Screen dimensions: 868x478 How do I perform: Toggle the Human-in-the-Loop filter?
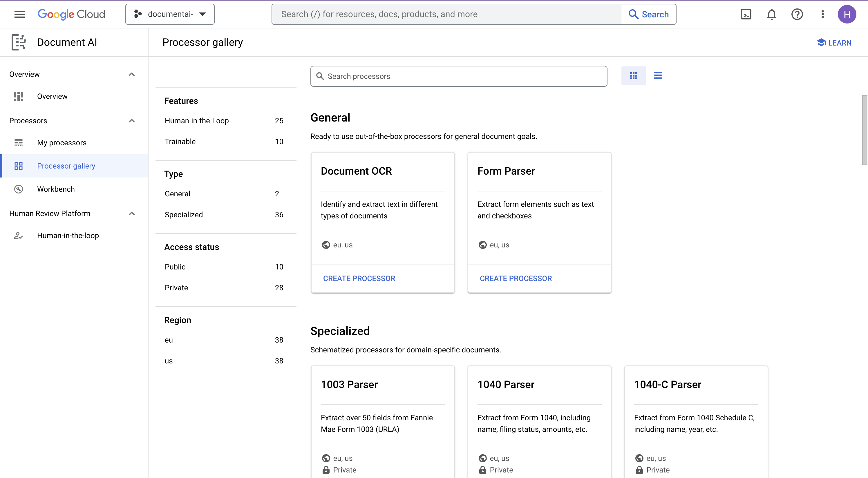tap(197, 121)
